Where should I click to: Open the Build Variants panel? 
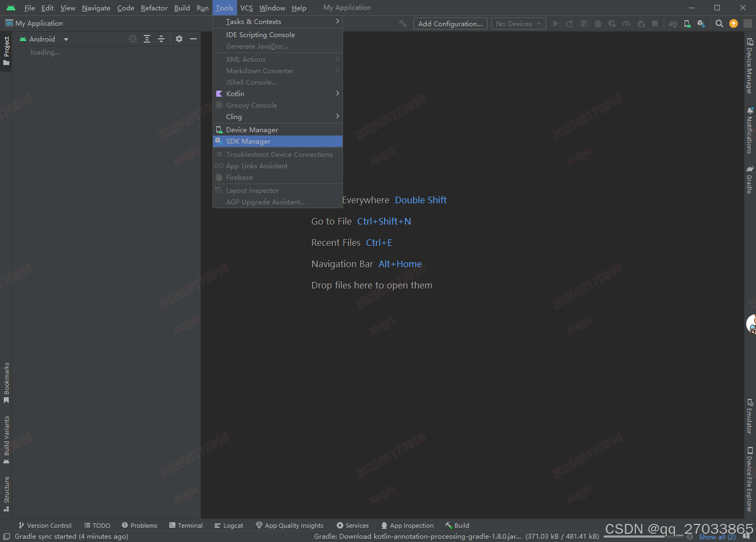click(7, 437)
